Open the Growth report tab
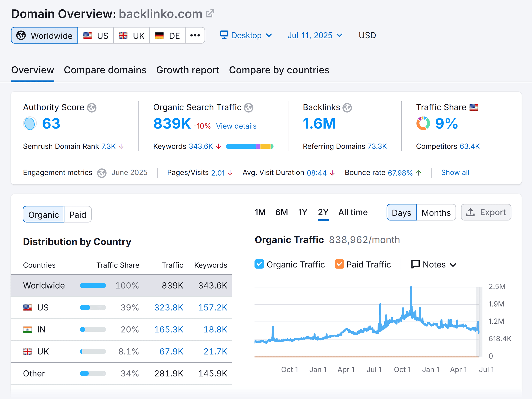This screenshot has width=532, height=399. tap(188, 70)
